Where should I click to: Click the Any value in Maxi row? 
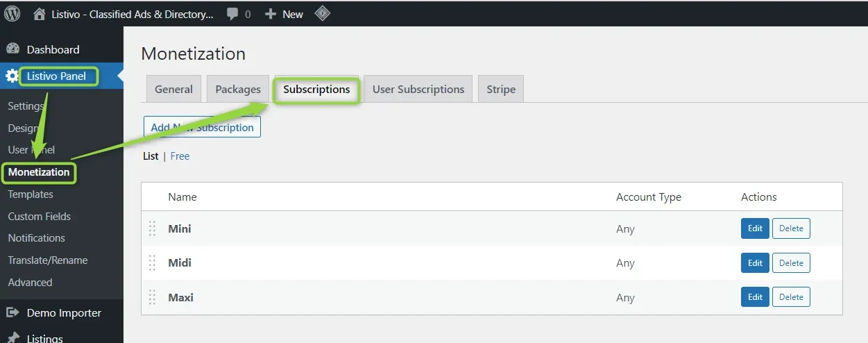625,298
